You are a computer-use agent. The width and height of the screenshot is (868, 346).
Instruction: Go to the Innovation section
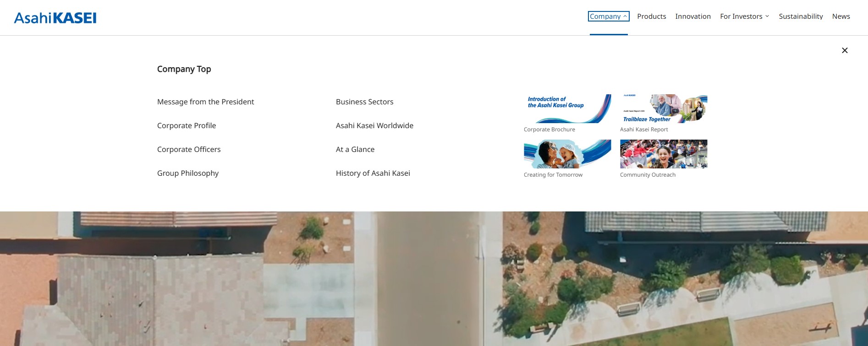[x=693, y=16]
